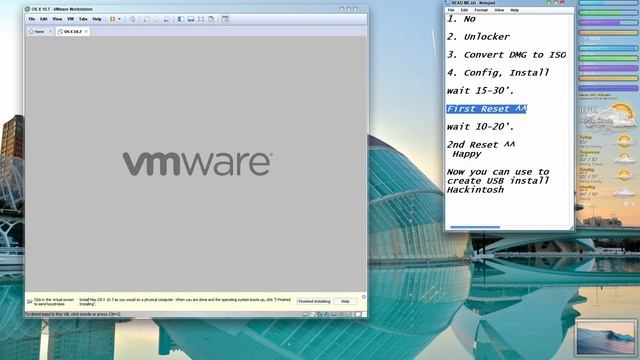Click the Notepad window title bar

[509, 3]
